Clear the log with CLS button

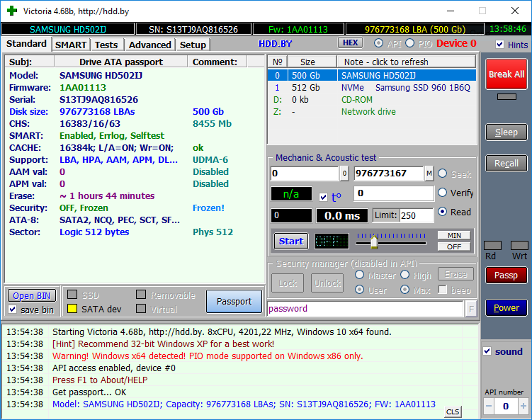(x=453, y=412)
